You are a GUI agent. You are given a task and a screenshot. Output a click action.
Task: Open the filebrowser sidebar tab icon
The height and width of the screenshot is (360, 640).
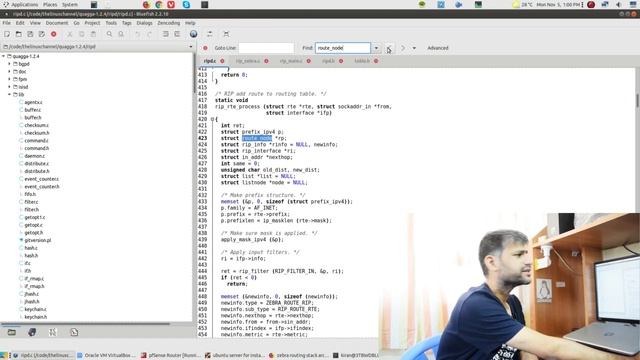pos(11,332)
